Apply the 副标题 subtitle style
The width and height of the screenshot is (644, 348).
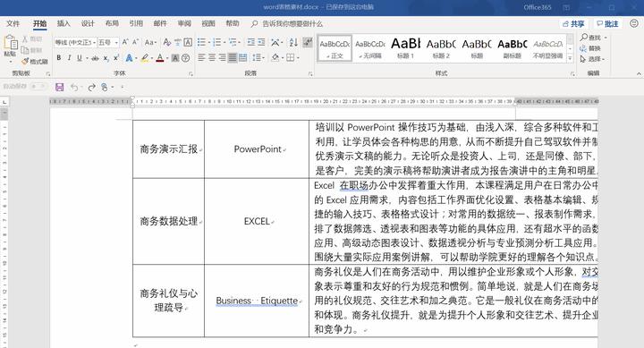[x=513, y=48]
